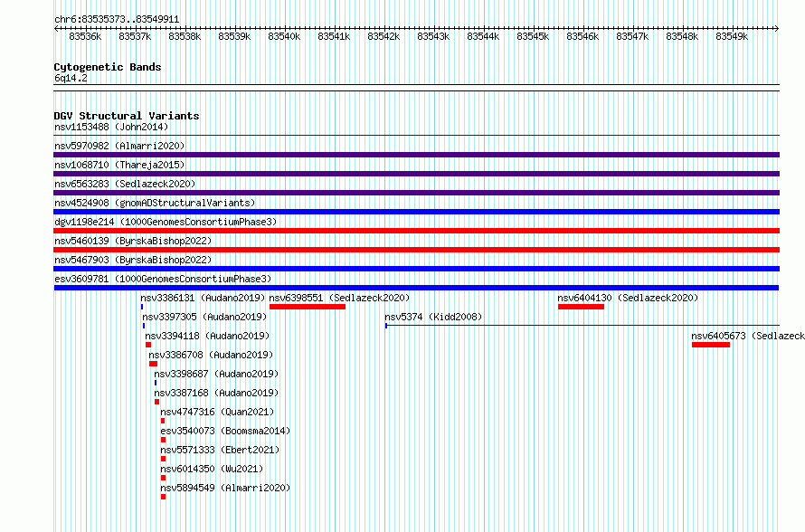The height and width of the screenshot is (532, 805).
Task: Click the purple bar under nsv6563283
Action: [416, 193]
